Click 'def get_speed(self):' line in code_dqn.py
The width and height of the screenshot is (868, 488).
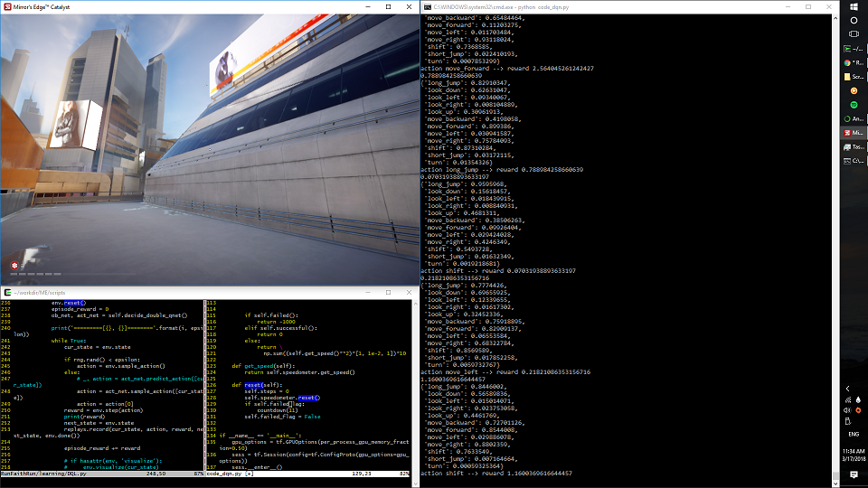tap(263, 366)
